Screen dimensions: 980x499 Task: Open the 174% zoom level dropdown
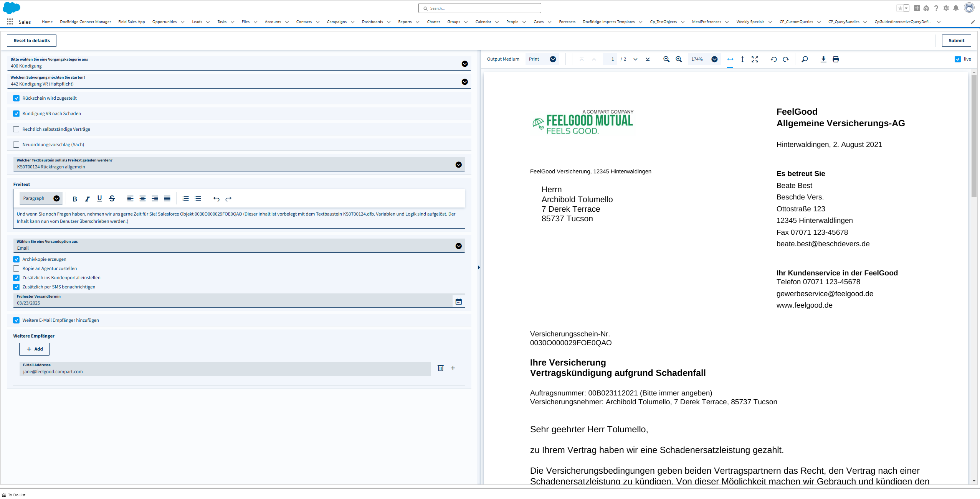click(704, 59)
